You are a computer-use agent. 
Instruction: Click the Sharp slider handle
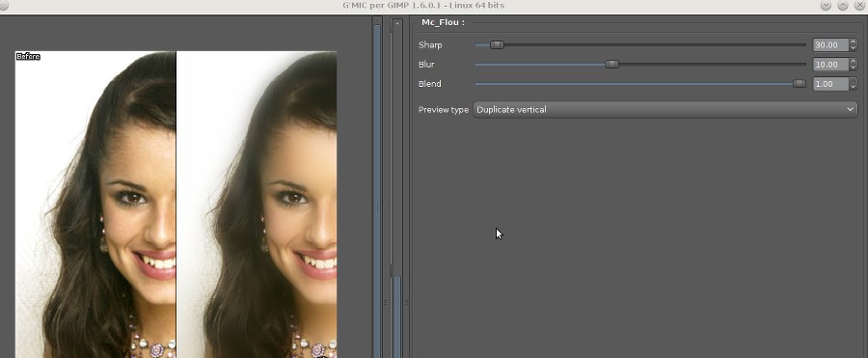point(497,45)
